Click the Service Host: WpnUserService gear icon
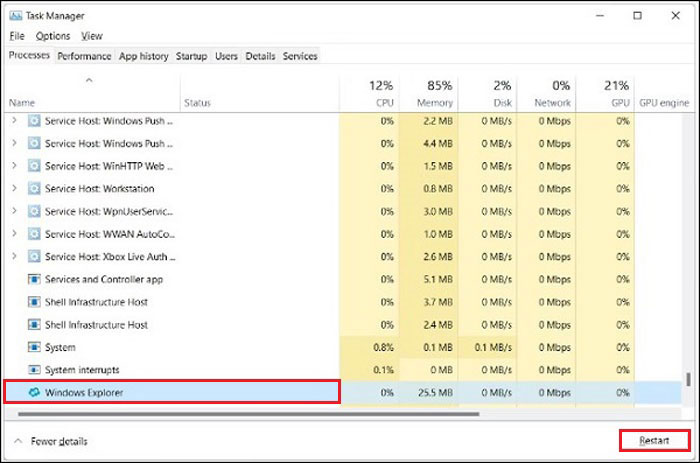The height and width of the screenshot is (463, 700). point(34,211)
